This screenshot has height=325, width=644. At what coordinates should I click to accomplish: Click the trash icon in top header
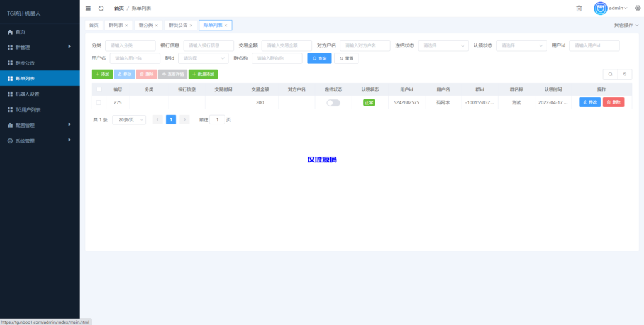[x=579, y=8]
